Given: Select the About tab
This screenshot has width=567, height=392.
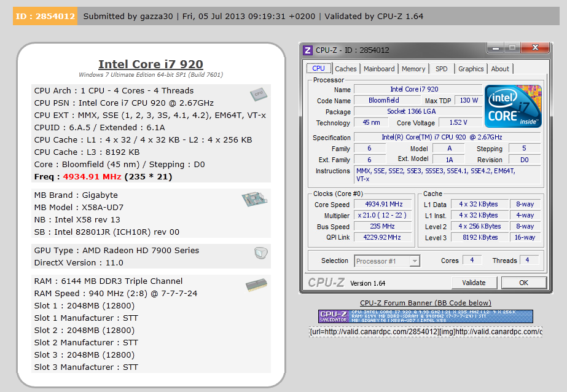Looking at the screenshot, I should point(500,69).
